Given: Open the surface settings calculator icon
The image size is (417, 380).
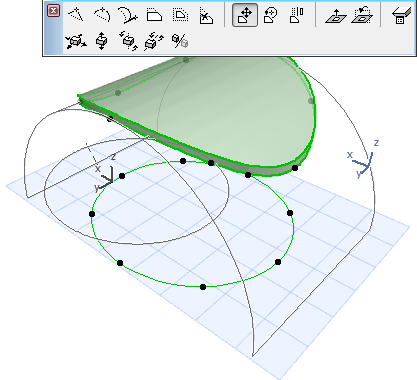Looking at the screenshot, I should point(402,15).
